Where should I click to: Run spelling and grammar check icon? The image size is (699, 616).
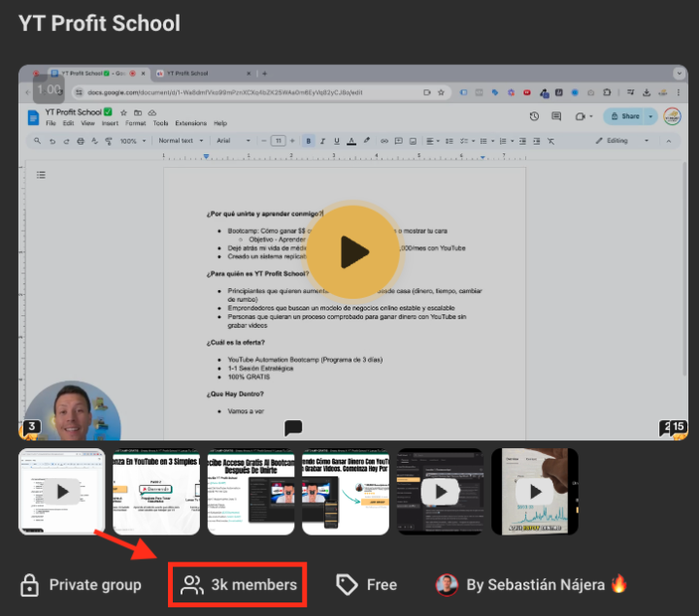pos(94,141)
